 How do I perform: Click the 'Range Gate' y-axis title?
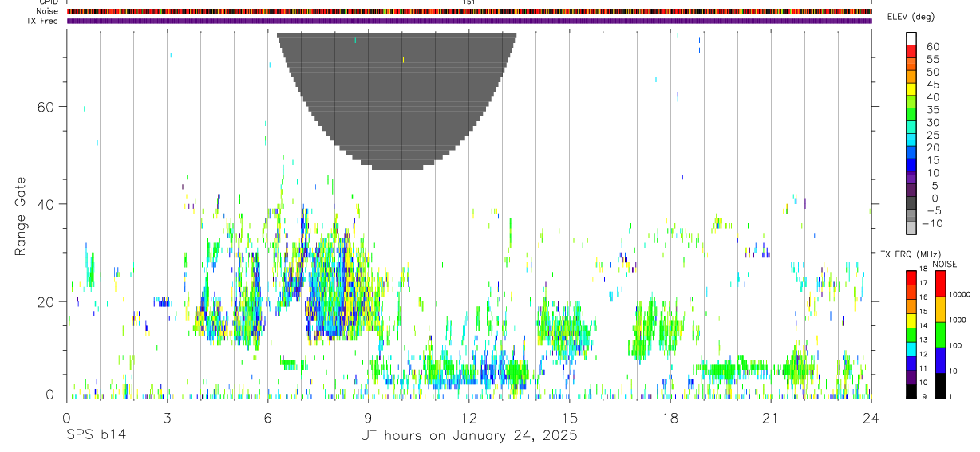[x=22, y=215]
